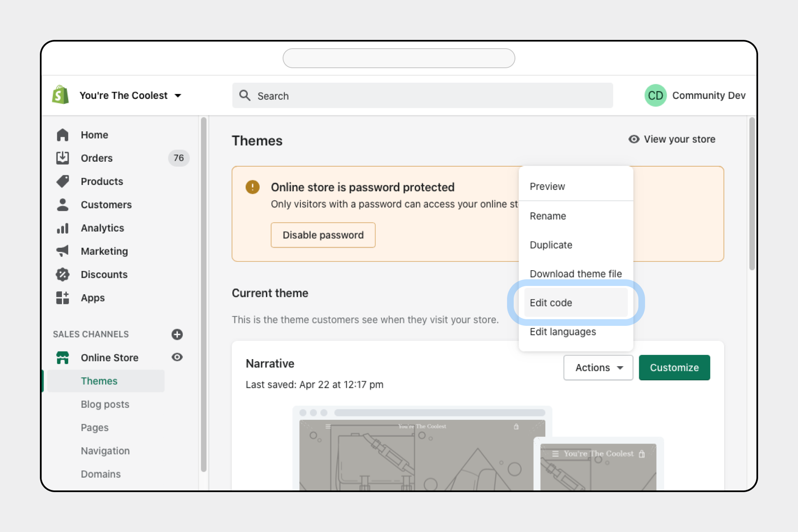Image resolution: width=798 pixels, height=532 pixels.
Task: Click the Analytics bar chart icon
Action: [62, 228]
